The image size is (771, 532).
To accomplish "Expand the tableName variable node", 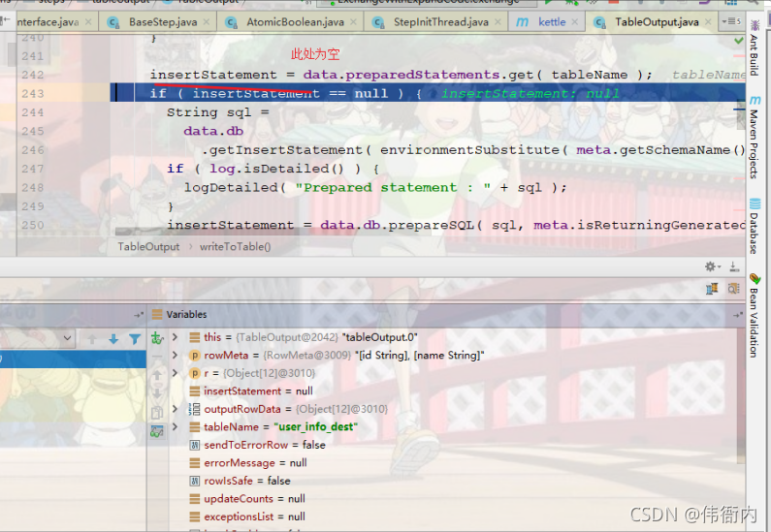I will coord(175,427).
